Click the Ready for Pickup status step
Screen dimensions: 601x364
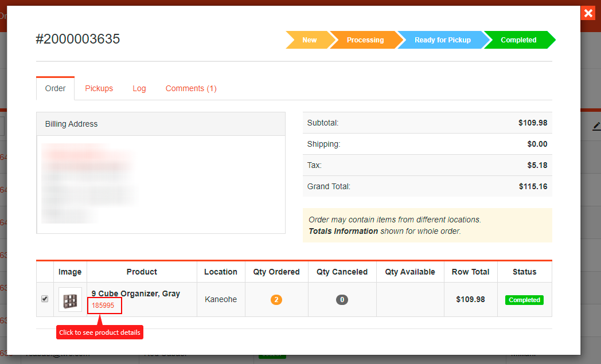point(442,40)
